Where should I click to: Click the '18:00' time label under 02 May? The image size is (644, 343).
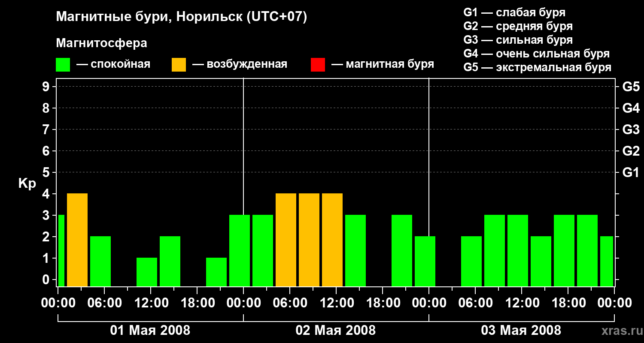(383, 303)
